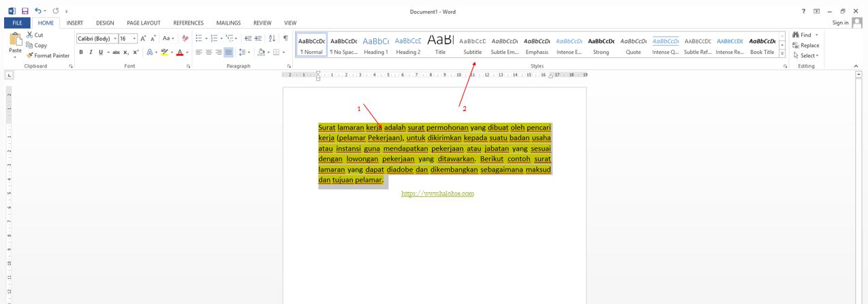Click Sort A-Z icon
The height and width of the screenshot is (304, 868).
point(273,39)
